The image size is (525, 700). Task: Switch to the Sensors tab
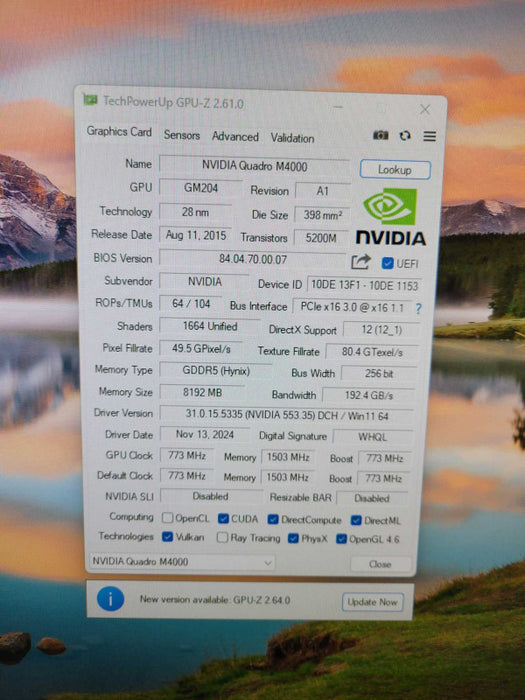click(x=182, y=135)
